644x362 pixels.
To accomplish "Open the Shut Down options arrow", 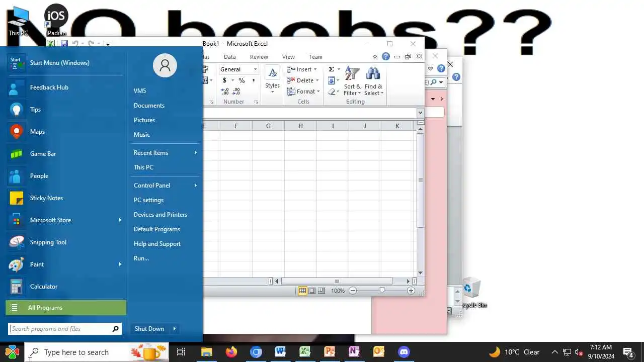I will 175,329.
